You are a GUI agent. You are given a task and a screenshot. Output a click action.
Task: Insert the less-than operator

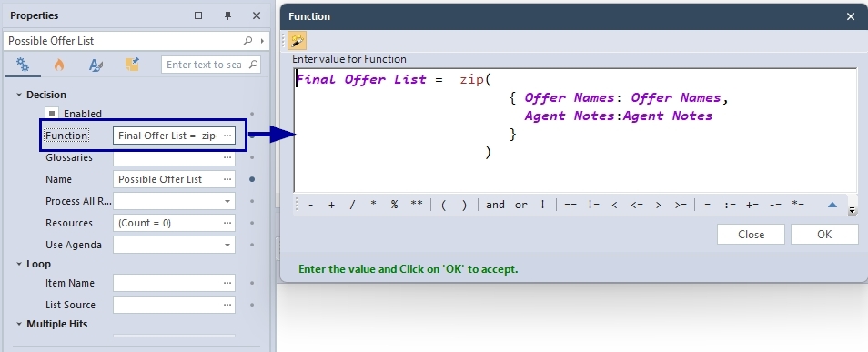[614, 205]
